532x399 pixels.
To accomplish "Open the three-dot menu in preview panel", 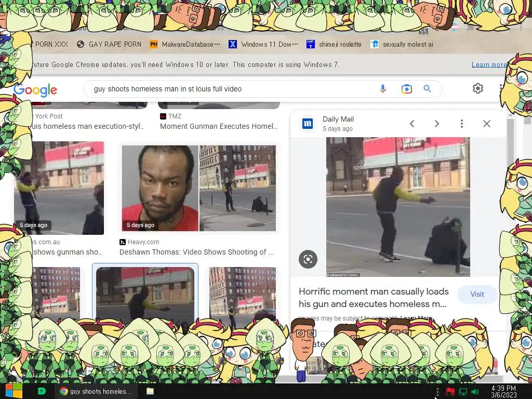I will point(462,124).
